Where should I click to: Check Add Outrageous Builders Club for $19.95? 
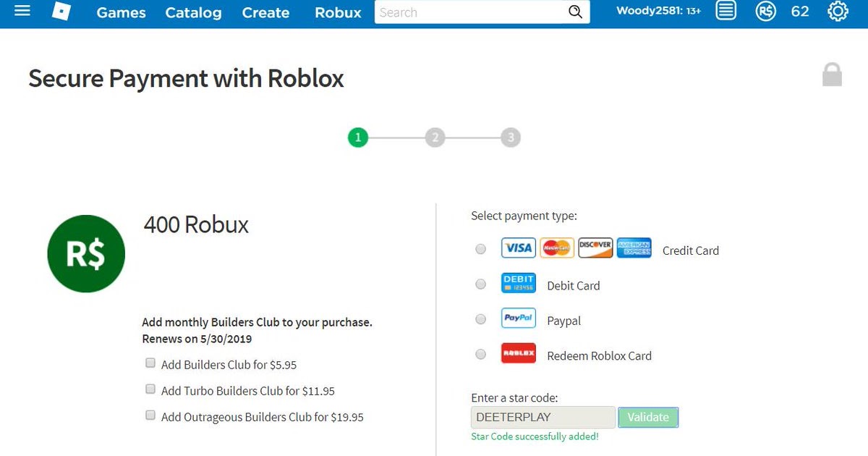[x=150, y=415]
